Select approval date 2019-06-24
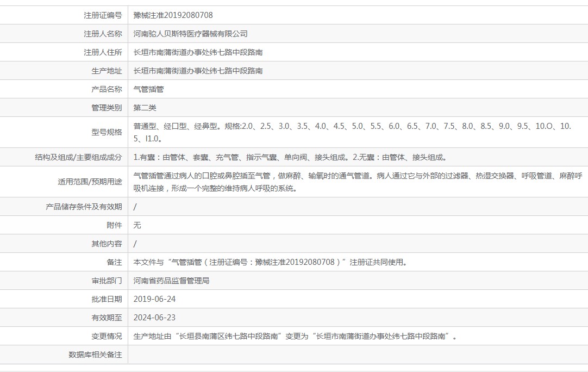 click(x=154, y=299)
